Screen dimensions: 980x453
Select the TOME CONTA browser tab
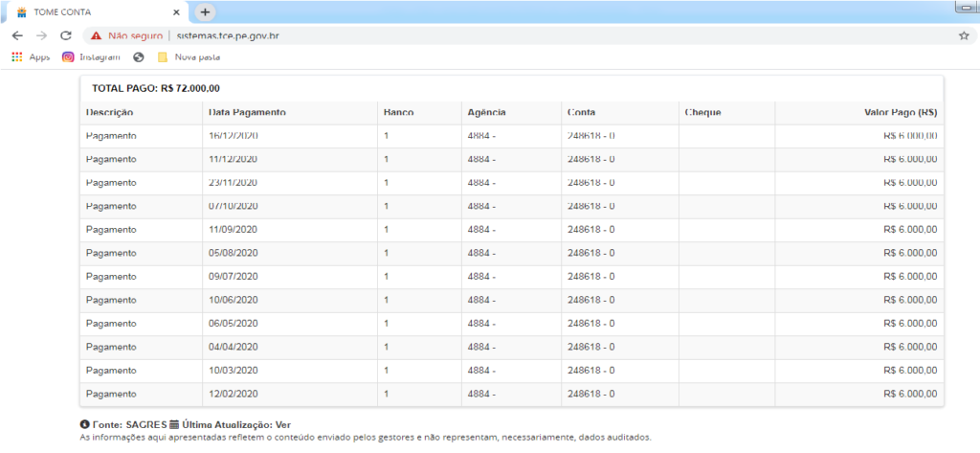tap(100, 11)
